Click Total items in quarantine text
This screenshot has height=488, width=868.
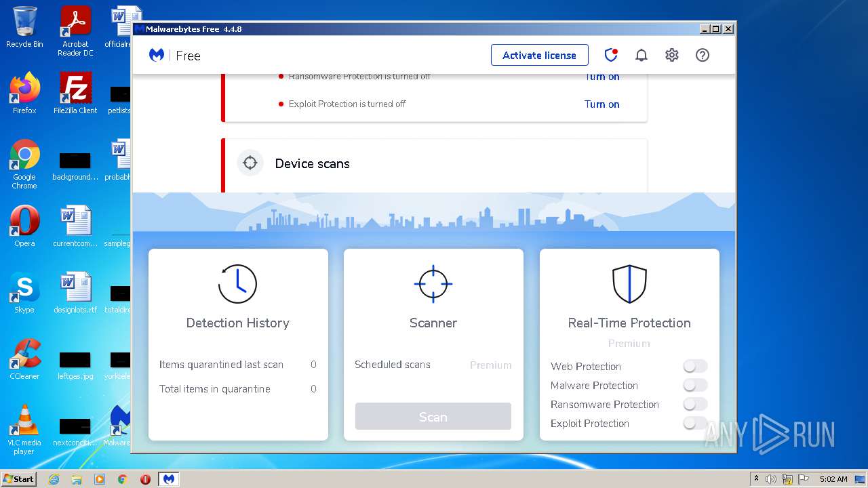point(214,389)
